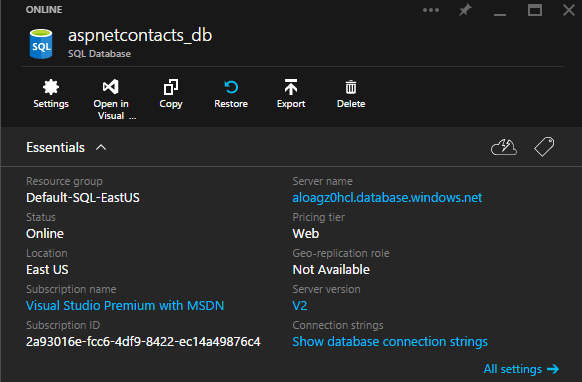Click the Not Available geo-replication value
582x382 pixels.
click(331, 270)
